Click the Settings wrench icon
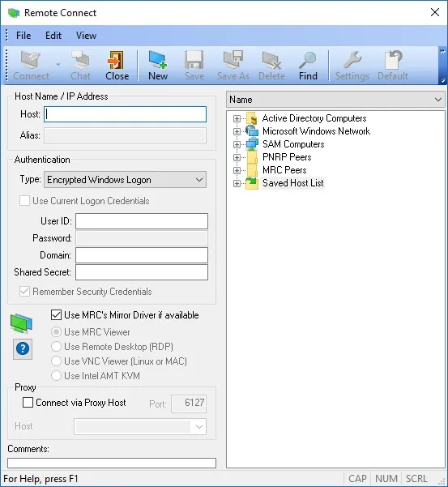This screenshot has width=448, height=487. point(352,60)
